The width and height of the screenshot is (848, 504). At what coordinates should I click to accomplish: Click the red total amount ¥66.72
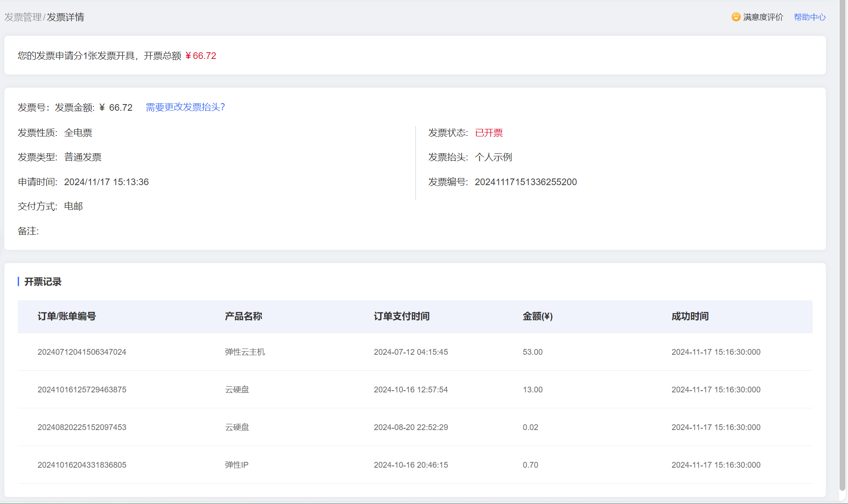(x=201, y=56)
